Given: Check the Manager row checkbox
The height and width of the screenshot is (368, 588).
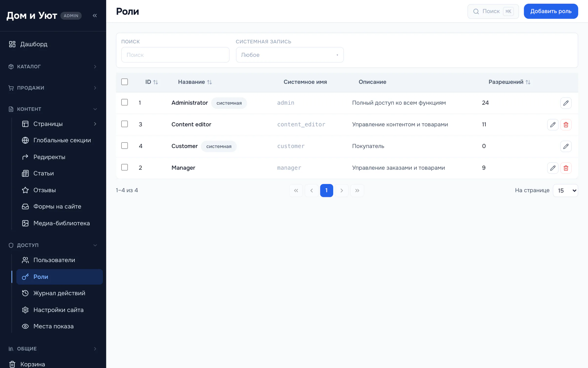Looking at the screenshot, I should pos(124,167).
